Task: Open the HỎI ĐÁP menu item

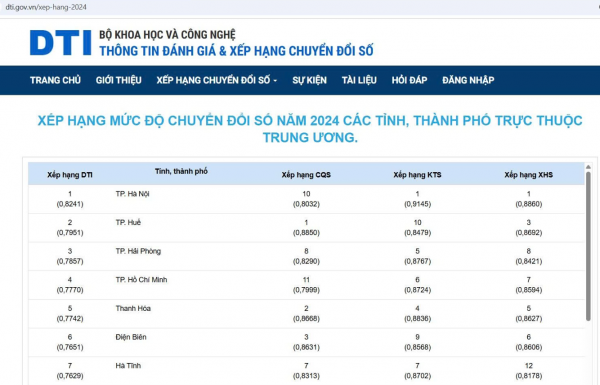Action: (409, 80)
